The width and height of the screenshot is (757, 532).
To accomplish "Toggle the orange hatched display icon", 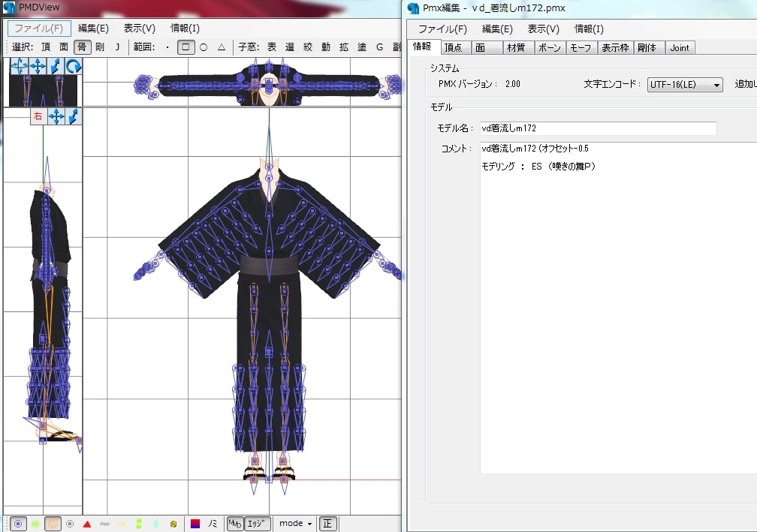I will [53, 523].
